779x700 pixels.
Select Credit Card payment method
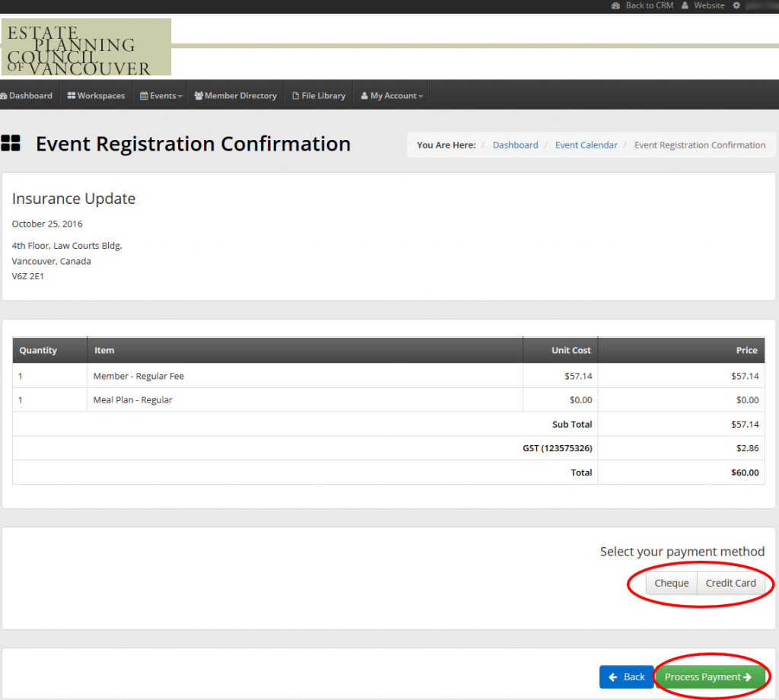point(731,583)
